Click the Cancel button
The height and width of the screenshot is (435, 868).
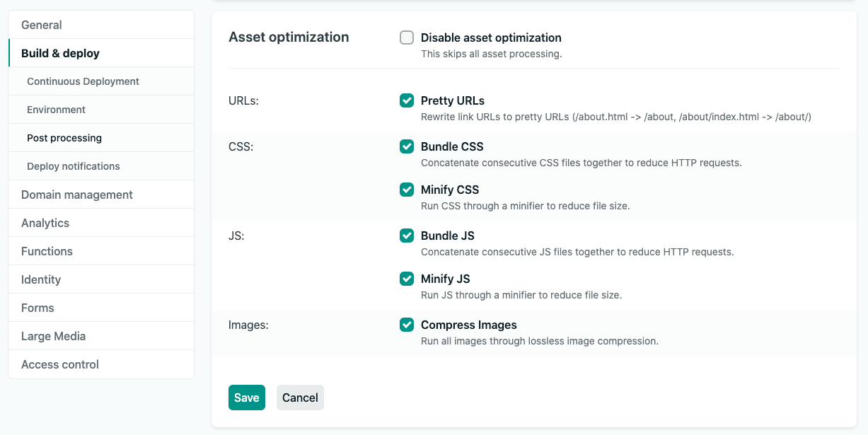pyautogui.click(x=300, y=398)
